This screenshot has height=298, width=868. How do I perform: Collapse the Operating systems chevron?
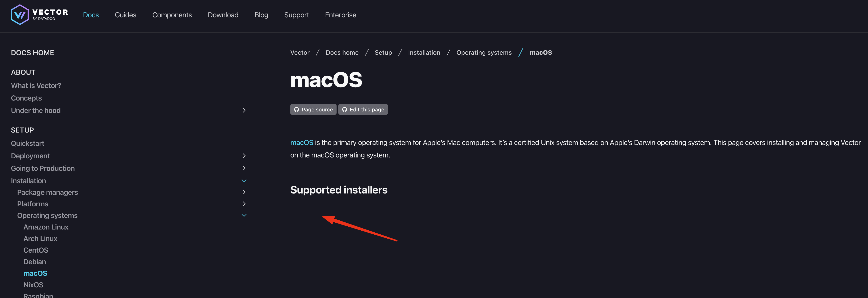point(244,215)
